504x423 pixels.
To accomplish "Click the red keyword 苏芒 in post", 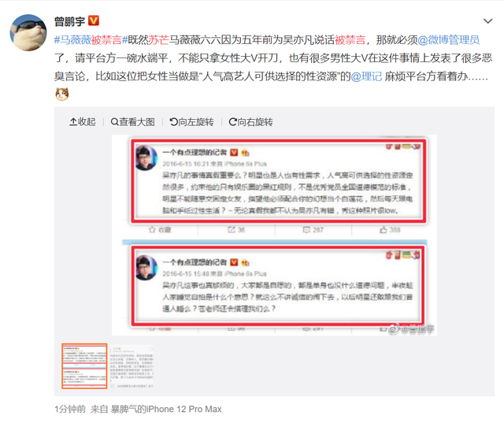I will pos(159,40).
